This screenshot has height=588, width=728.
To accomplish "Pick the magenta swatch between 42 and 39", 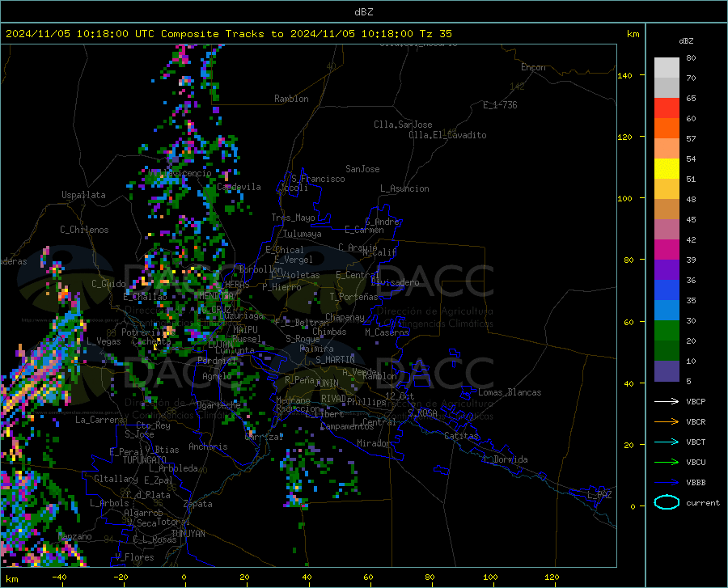I will pos(667,250).
